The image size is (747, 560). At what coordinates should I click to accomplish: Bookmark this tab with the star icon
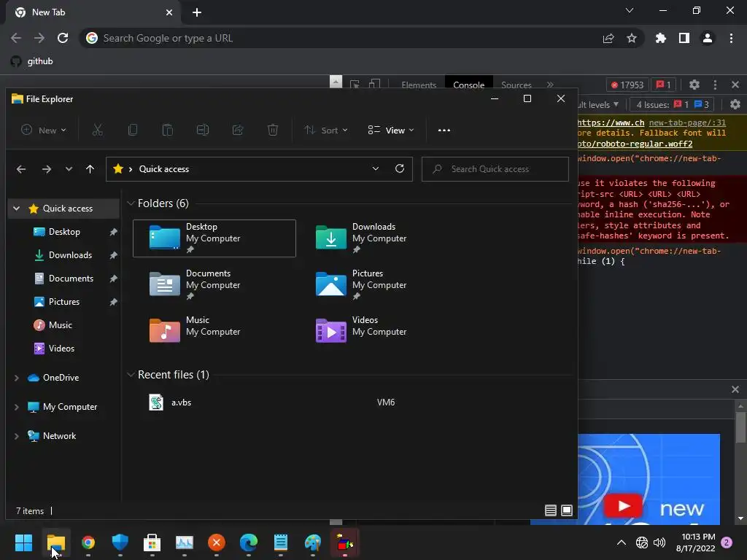[632, 38]
